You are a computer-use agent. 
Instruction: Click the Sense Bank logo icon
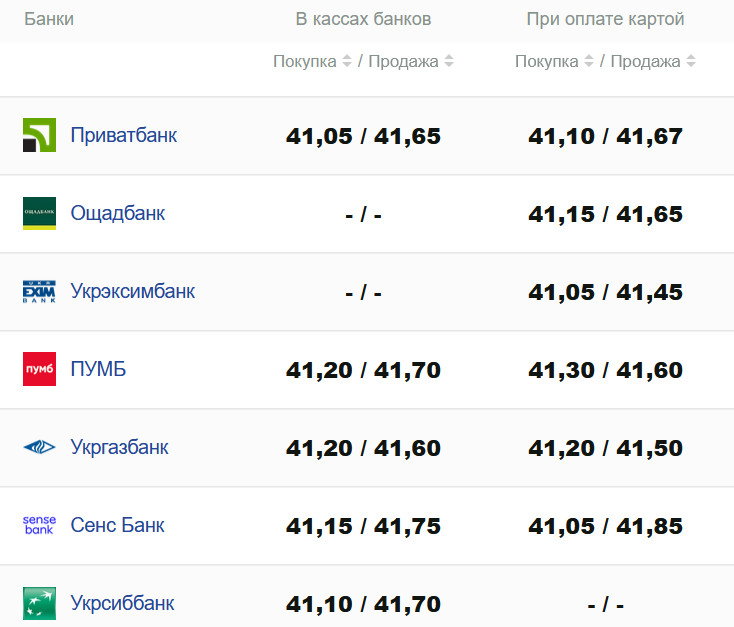point(40,525)
